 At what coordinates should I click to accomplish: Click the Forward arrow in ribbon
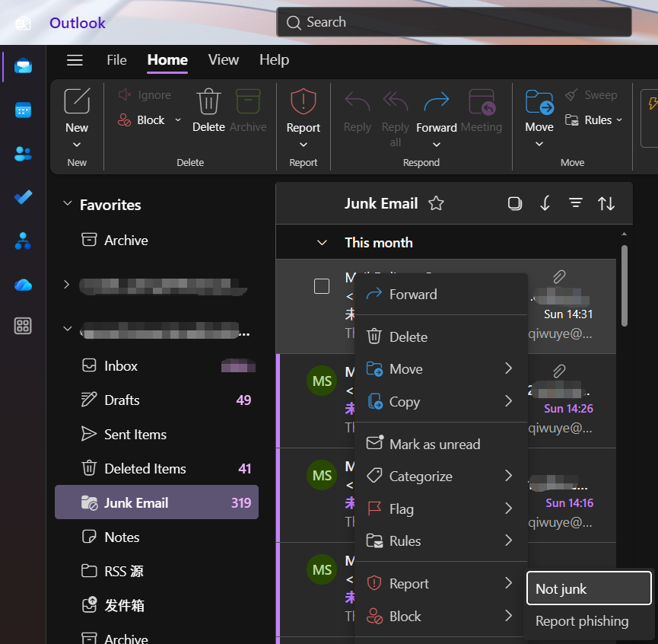[436, 110]
